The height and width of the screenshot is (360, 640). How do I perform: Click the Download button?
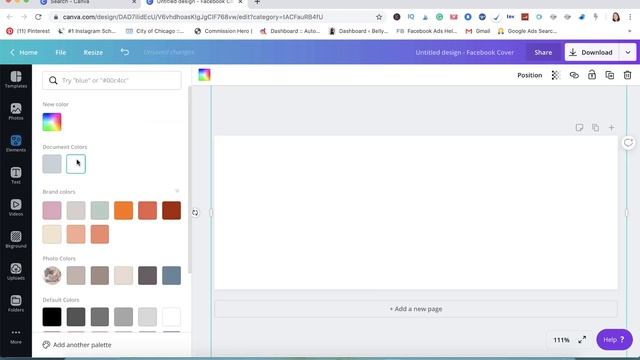click(592, 52)
